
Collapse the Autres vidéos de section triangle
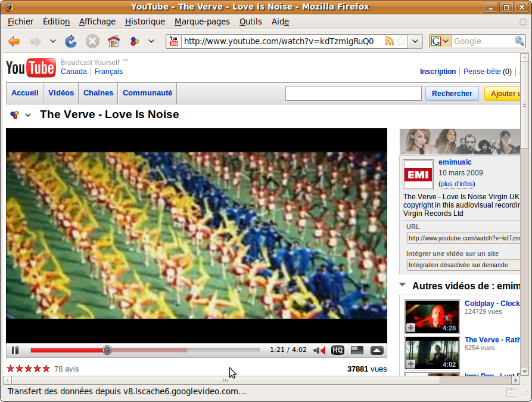click(x=402, y=285)
